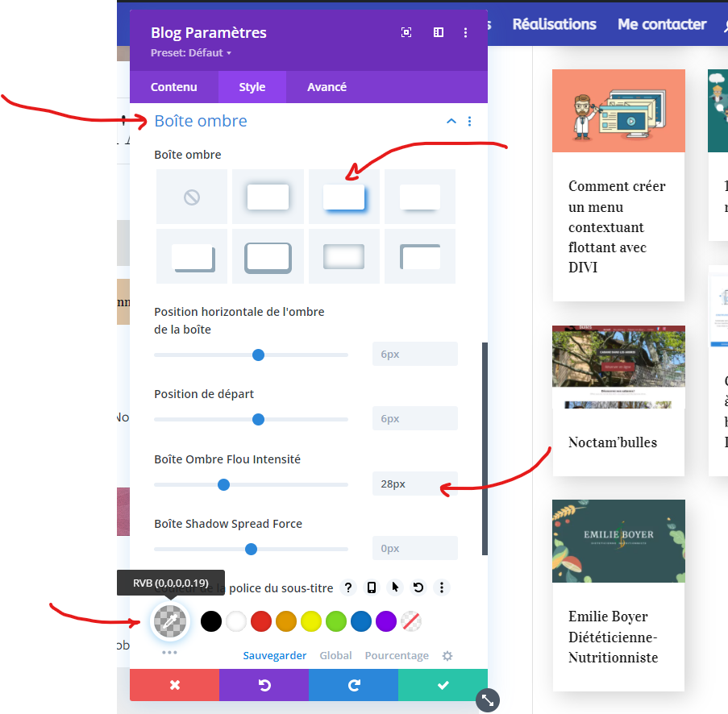Click the Sauvegarder link
The height and width of the screenshot is (714, 728).
(274, 655)
